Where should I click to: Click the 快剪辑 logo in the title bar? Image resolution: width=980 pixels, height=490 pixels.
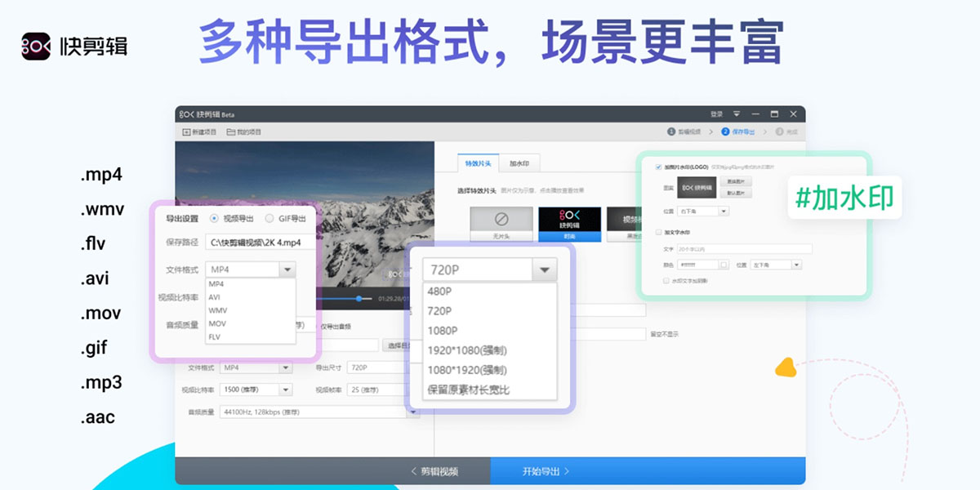(x=187, y=114)
